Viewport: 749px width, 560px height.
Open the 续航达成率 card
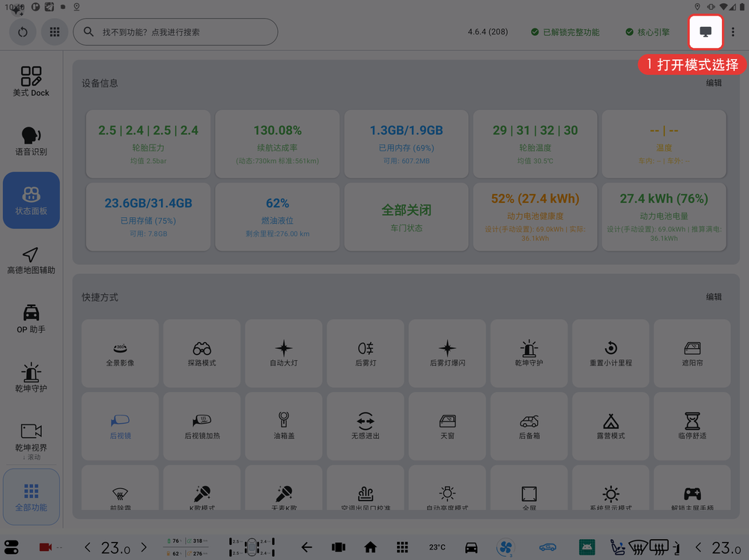pos(278,144)
